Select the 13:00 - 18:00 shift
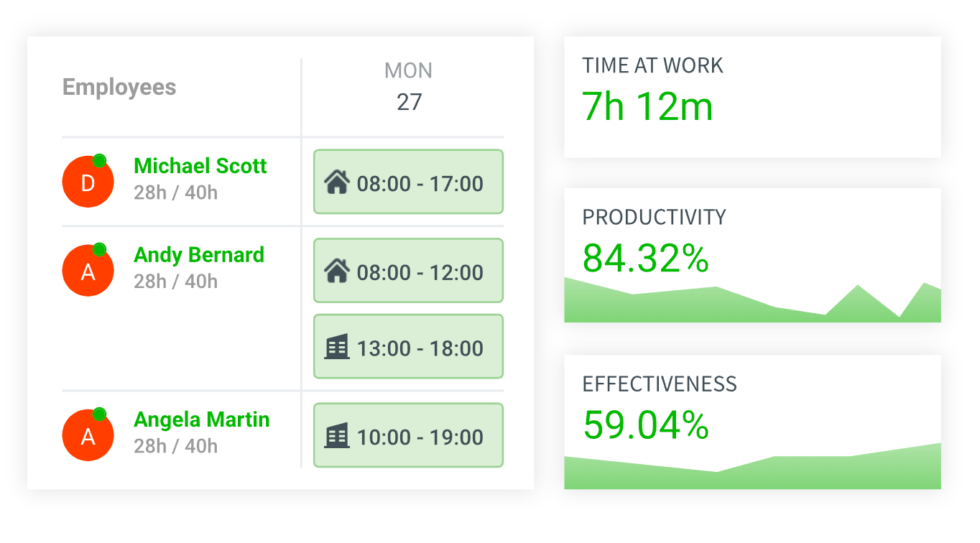The width and height of the screenshot is (980, 543). click(408, 347)
